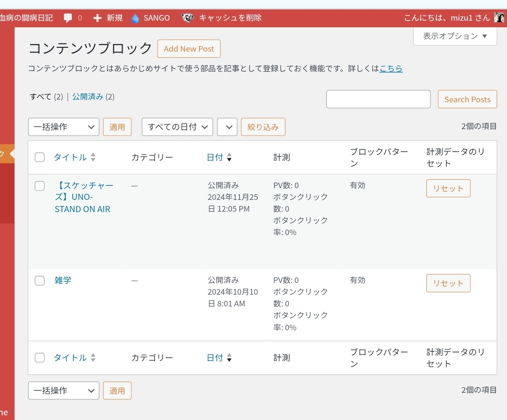Tick the top header select-all checkbox

click(39, 157)
